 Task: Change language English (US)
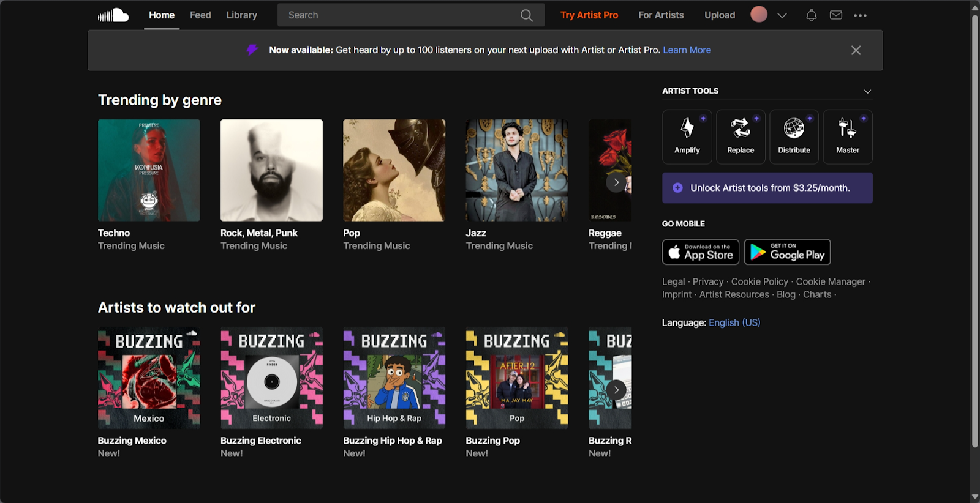click(734, 322)
